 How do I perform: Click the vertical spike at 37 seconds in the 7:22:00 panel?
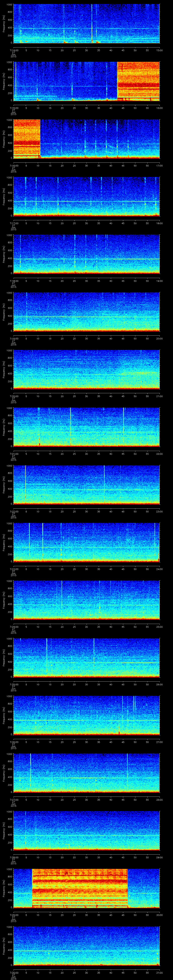pyautogui.click(x=104, y=484)
